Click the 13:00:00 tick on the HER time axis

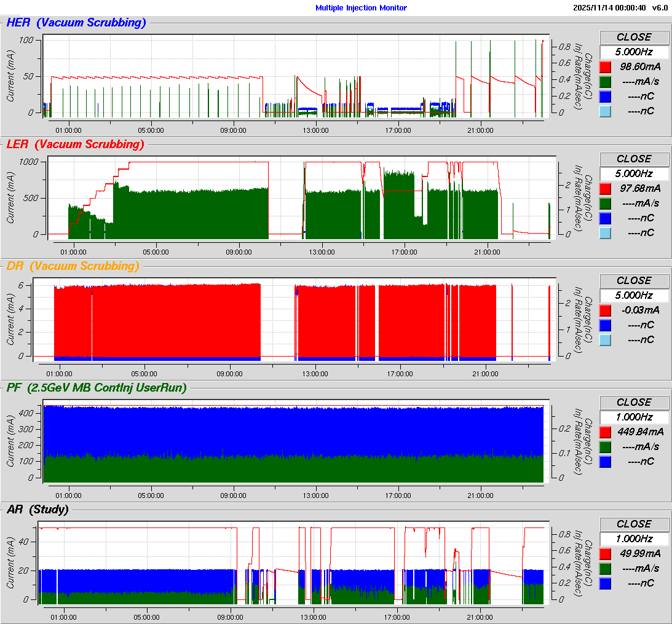point(315,130)
